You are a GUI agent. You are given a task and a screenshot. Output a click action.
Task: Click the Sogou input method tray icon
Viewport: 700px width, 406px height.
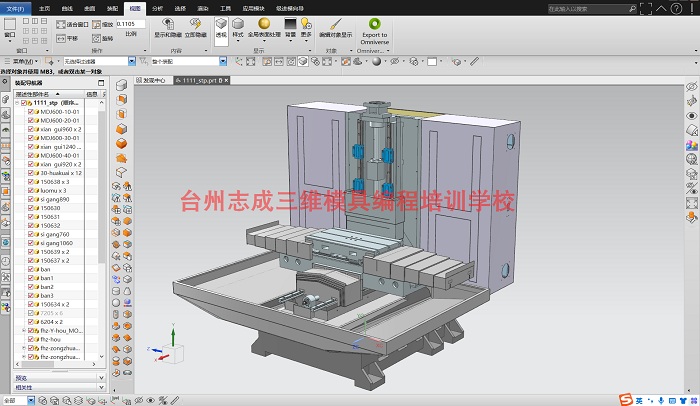pos(626,399)
